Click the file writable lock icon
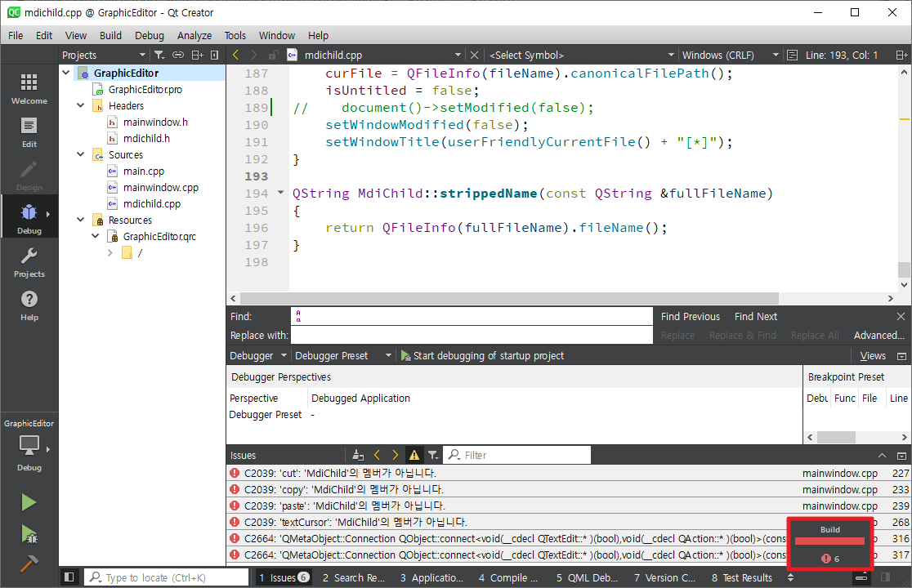Screen dimensions: 912x588 [273, 56]
